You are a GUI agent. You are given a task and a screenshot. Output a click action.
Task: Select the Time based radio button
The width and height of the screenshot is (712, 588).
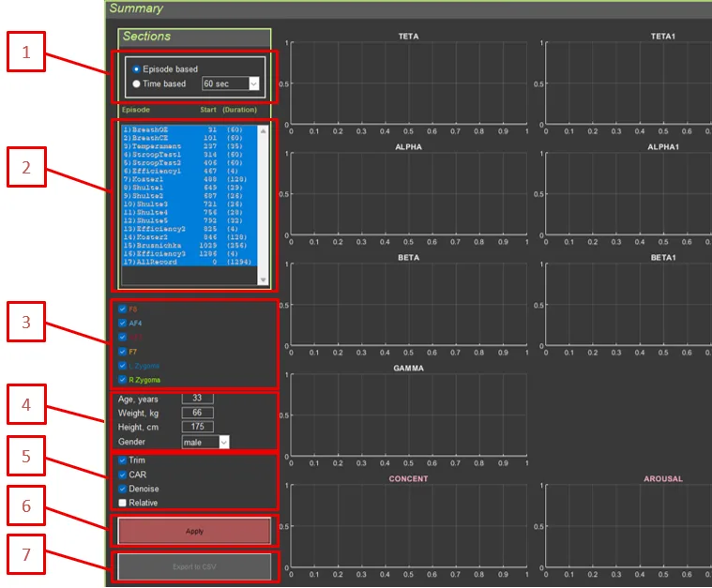137,83
